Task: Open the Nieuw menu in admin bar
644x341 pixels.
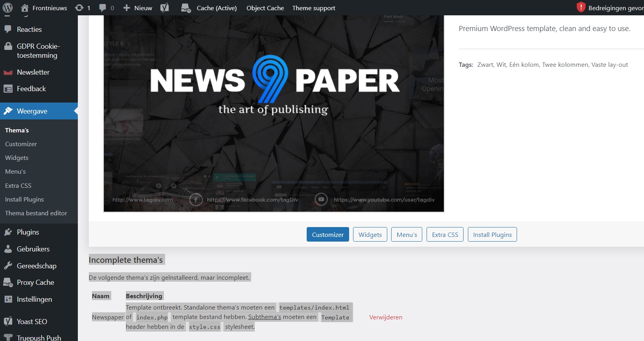Action: 143,8
